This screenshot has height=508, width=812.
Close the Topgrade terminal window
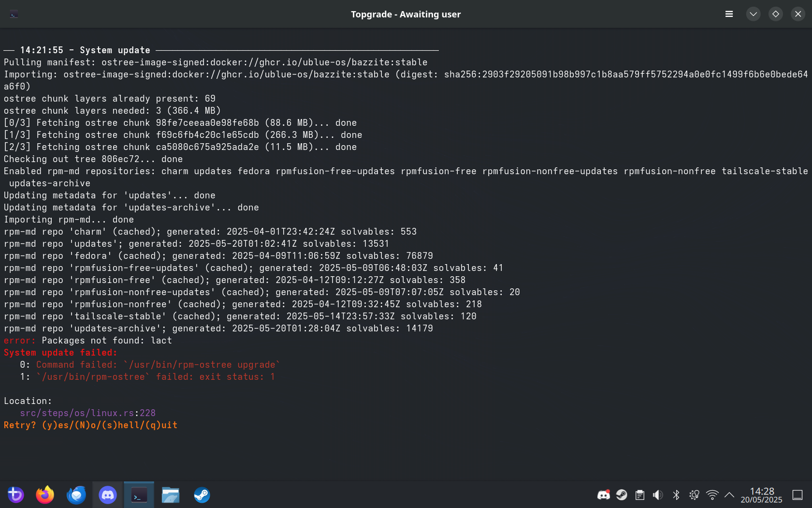coord(798,14)
